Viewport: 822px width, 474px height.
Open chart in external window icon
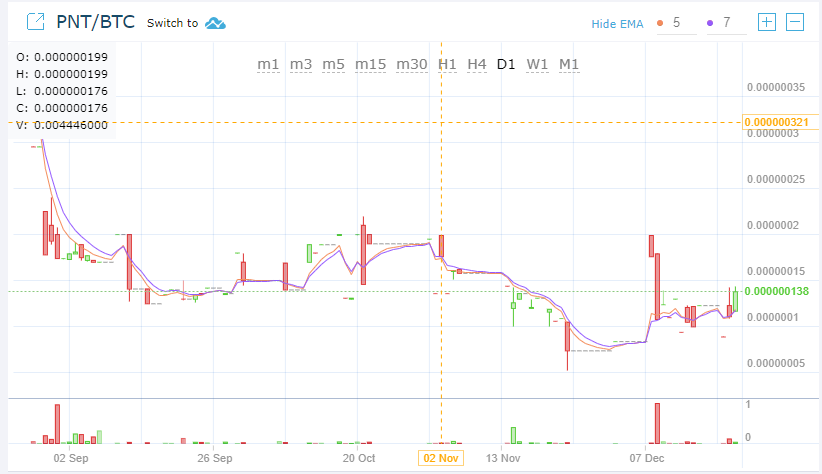point(35,22)
